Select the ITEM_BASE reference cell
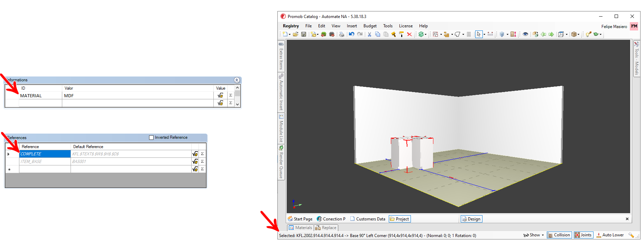Screen dimensions: 644x245 [45, 162]
